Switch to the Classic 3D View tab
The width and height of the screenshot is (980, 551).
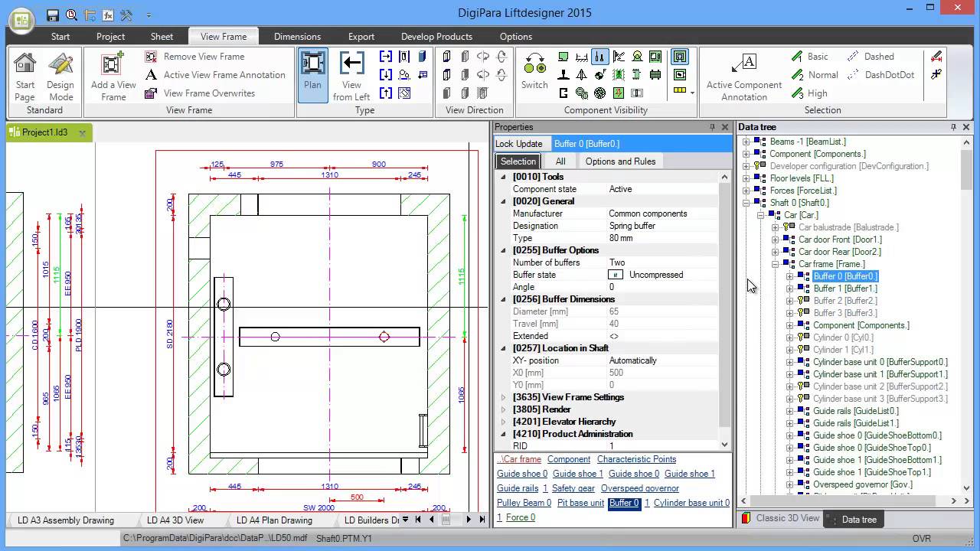click(780, 518)
